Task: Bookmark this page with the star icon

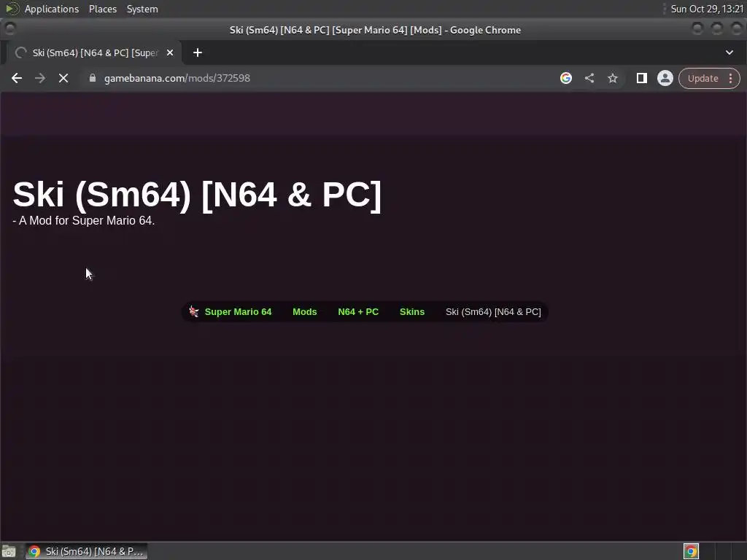Action: click(613, 78)
